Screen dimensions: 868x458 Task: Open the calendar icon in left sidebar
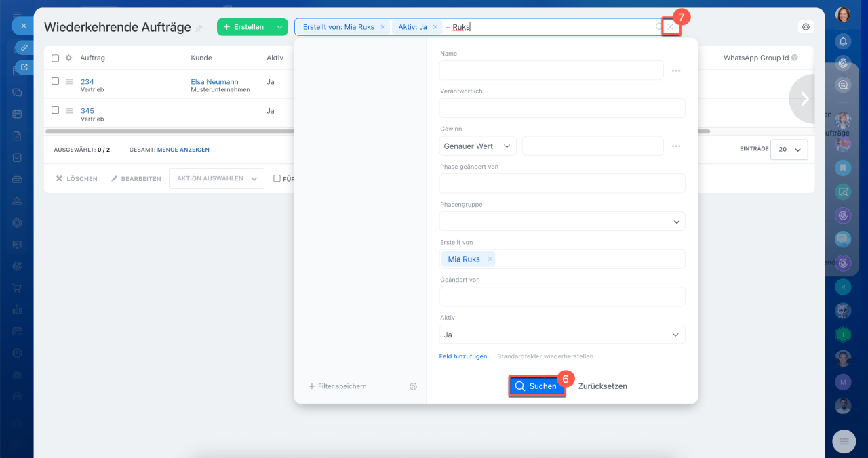[17, 114]
